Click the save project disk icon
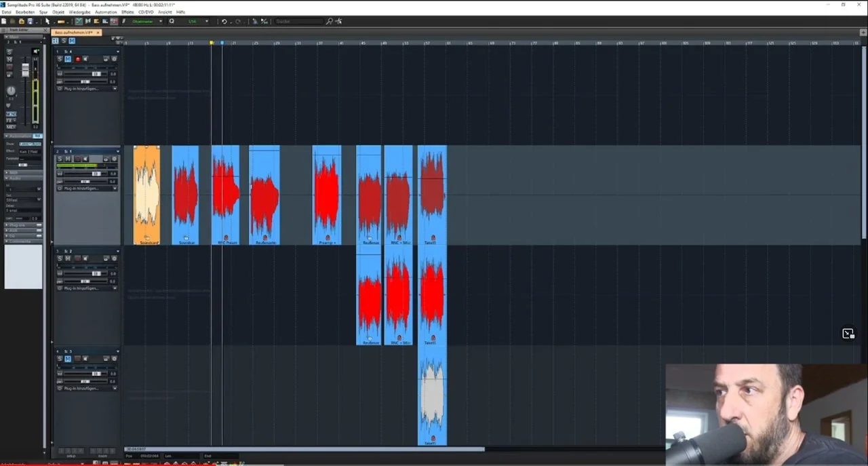The image size is (868, 466). tap(31, 22)
